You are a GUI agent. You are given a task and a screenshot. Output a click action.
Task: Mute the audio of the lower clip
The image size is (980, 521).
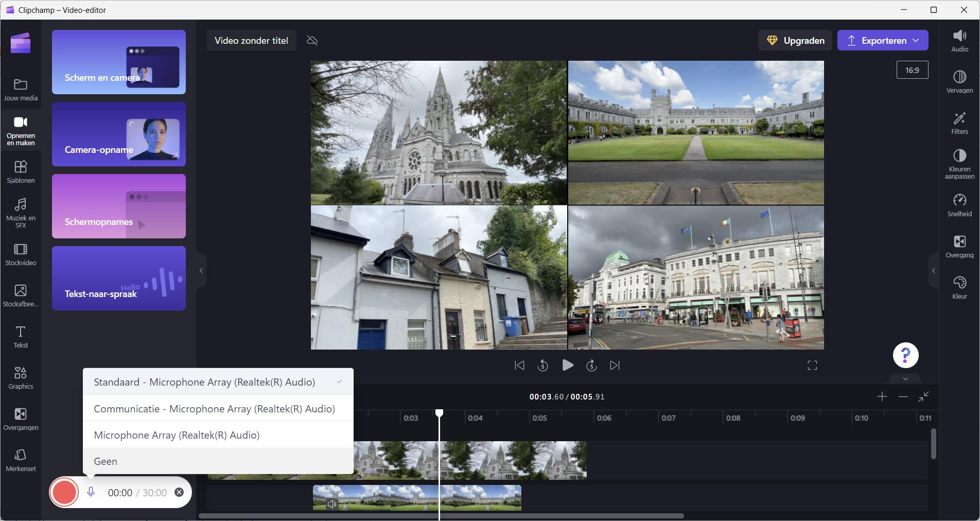pos(332,505)
